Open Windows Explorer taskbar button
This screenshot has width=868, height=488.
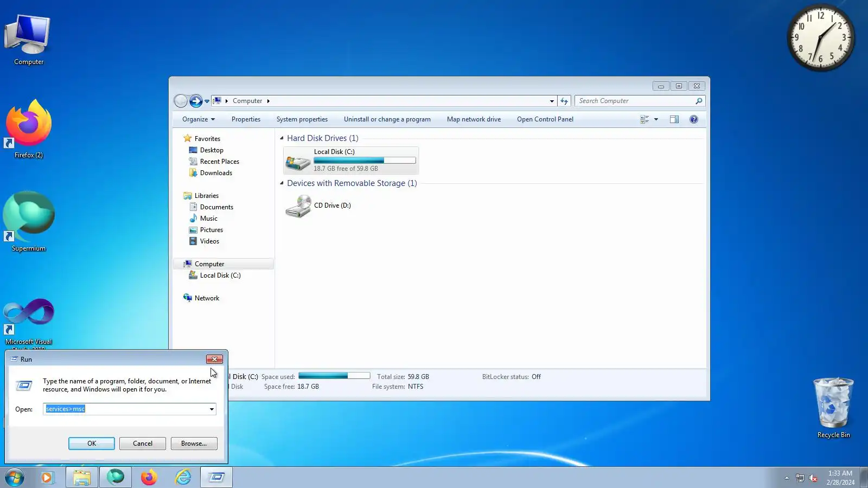tap(82, 477)
